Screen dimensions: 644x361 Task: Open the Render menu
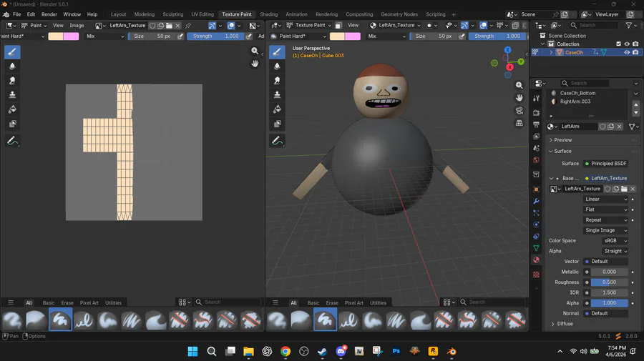[49, 14]
